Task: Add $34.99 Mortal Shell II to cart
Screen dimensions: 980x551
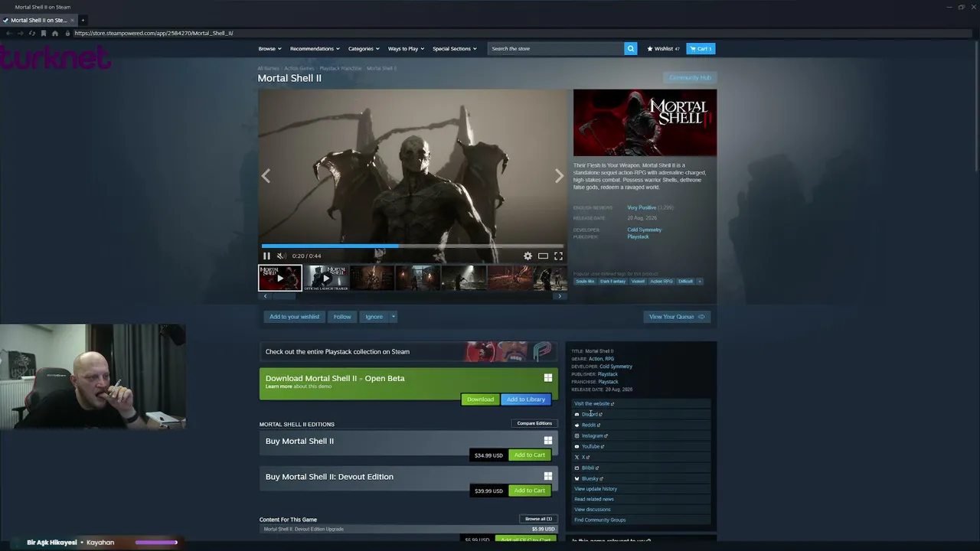Action: click(530, 455)
